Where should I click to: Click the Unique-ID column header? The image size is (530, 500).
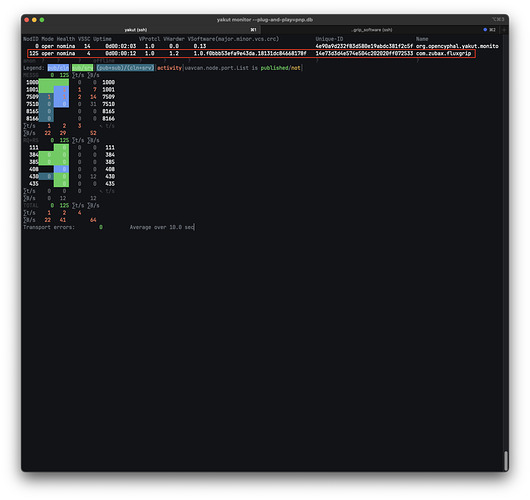point(329,39)
